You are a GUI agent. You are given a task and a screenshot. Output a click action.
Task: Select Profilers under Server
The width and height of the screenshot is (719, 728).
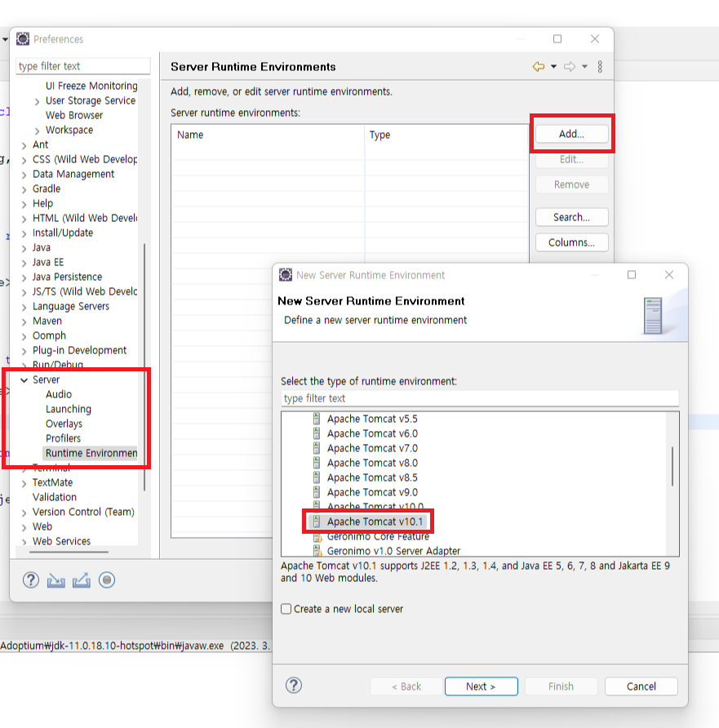[63, 438]
